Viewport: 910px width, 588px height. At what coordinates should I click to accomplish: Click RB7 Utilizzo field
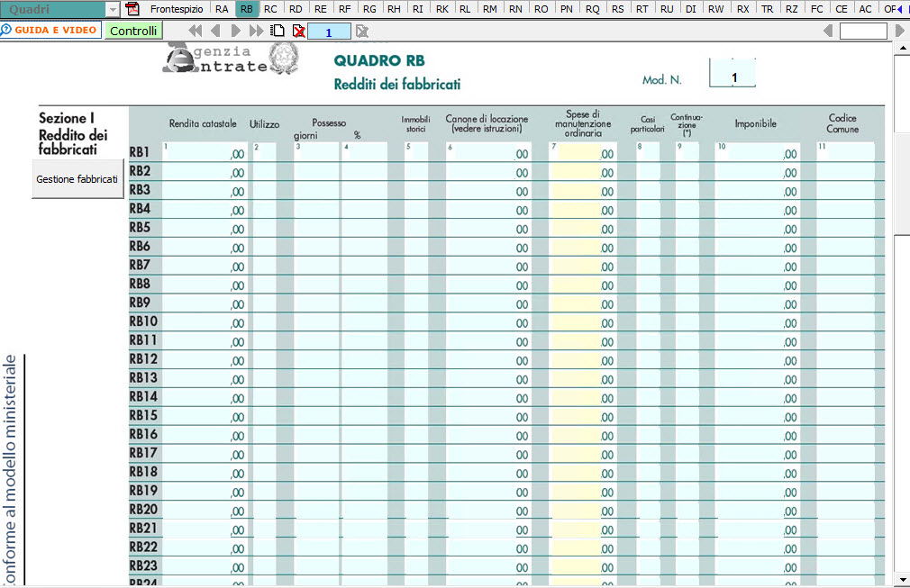[x=264, y=266]
